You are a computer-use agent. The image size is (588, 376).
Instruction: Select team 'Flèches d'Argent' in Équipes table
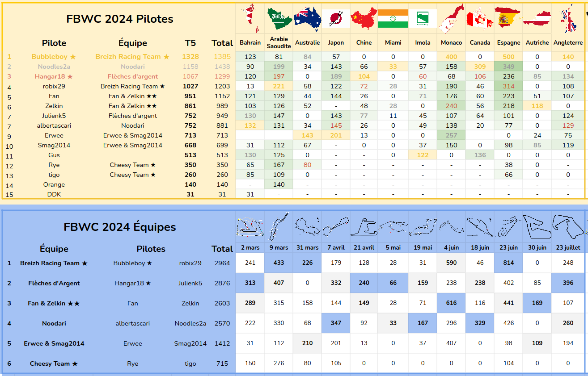coord(54,283)
